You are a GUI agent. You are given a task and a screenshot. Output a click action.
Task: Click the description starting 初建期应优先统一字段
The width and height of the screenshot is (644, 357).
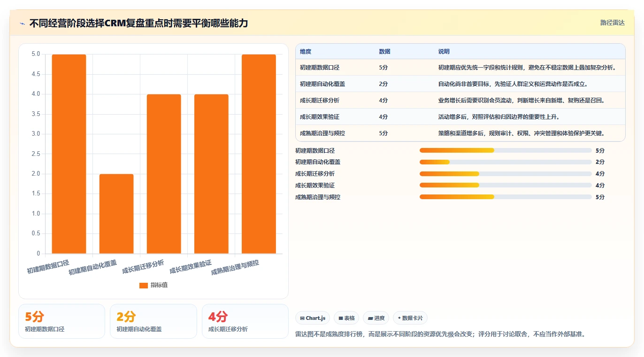(x=527, y=68)
